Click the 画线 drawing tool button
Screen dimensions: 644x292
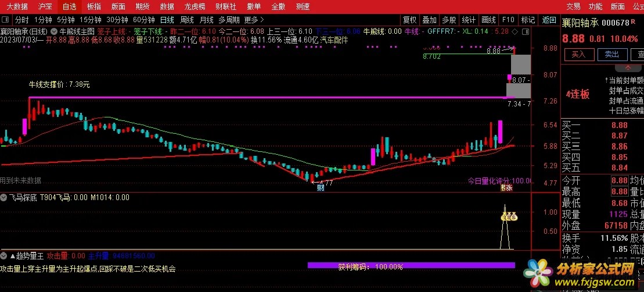click(x=488, y=20)
